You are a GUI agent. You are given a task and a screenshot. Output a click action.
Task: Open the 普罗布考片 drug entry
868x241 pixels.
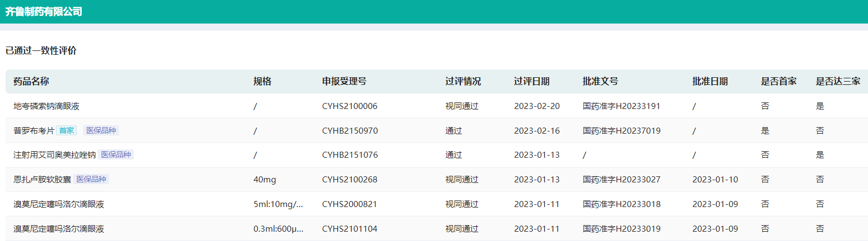pos(34,130)
